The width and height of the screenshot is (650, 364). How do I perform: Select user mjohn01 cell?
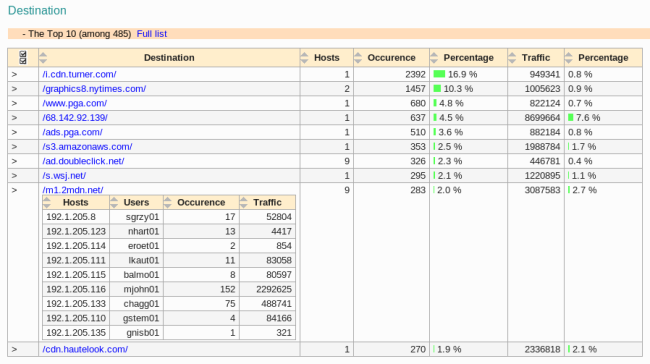pos(136,289)
